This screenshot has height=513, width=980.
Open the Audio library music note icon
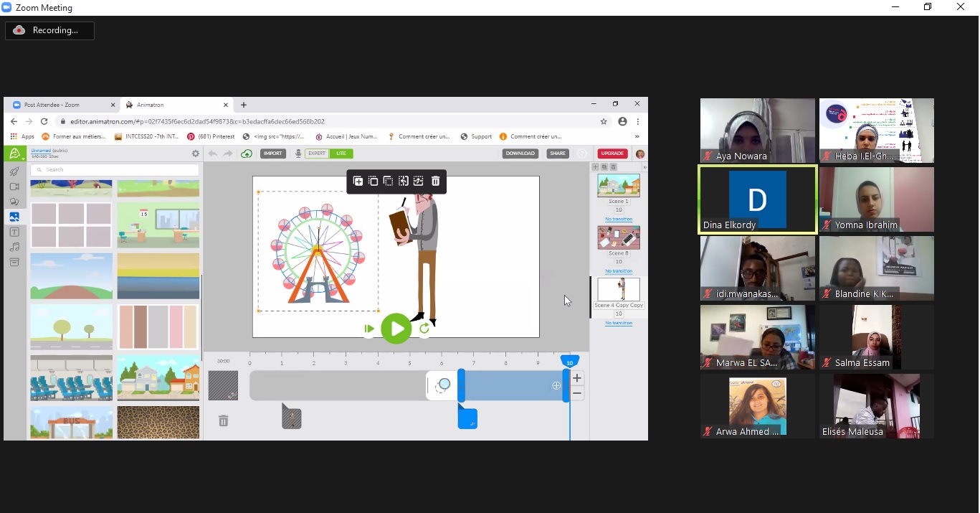pos(14,247)
